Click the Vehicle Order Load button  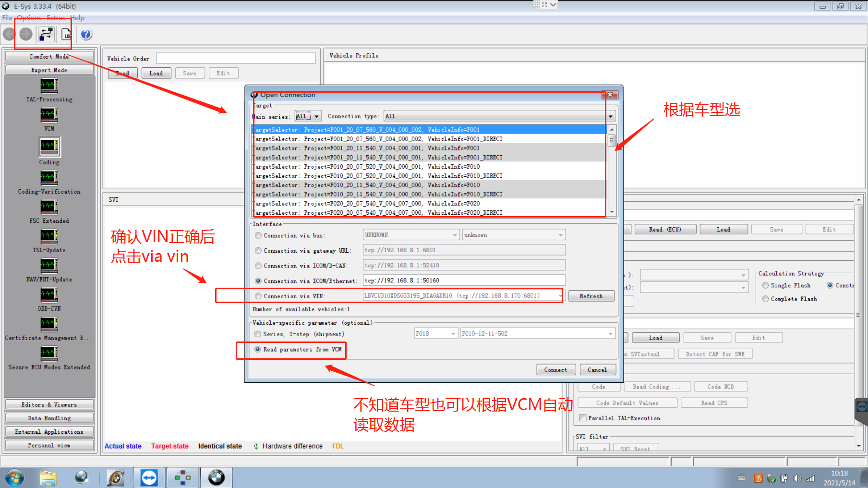(x=156, y=73)
